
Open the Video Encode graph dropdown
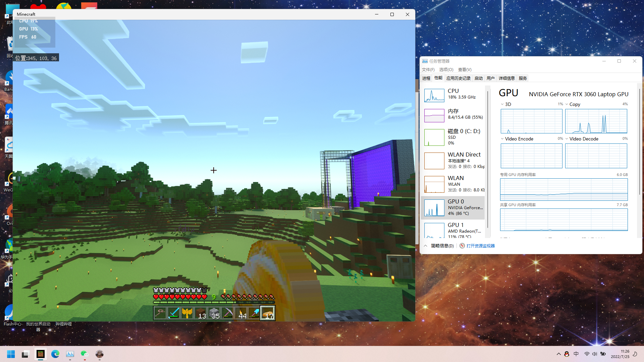pyautogui.click(x=502, y=139)
